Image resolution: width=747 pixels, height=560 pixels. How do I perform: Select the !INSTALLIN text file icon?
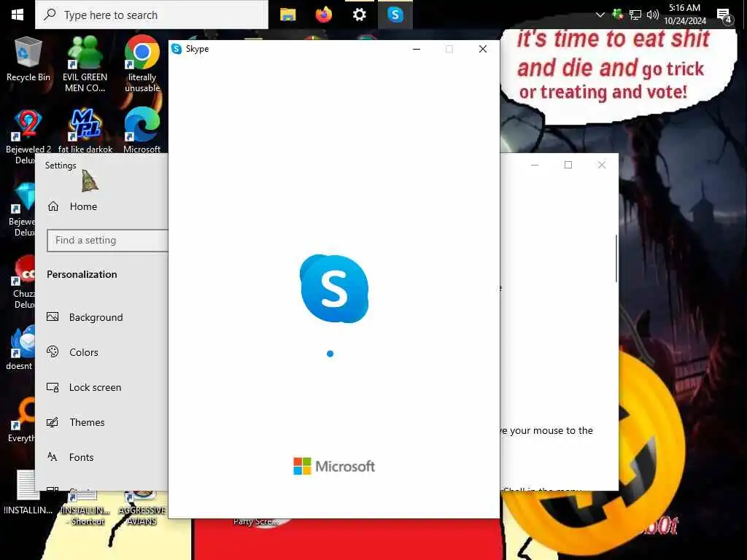point(28,492)
